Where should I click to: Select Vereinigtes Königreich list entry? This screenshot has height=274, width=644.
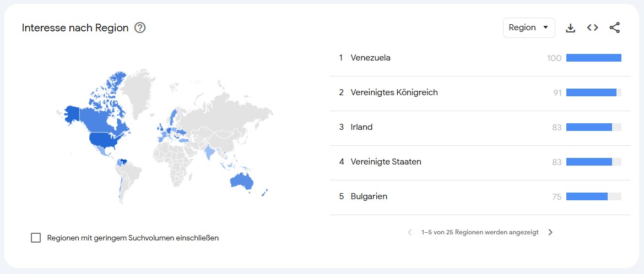[x=394, y=92]
